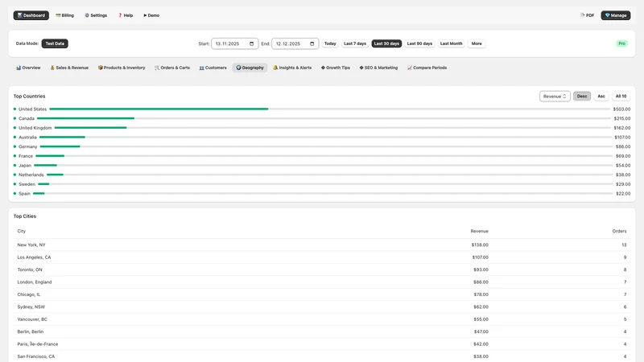Screen dimensions: 644x362
Task: Select the San Francisco, CA row
Action: (322, 356)
